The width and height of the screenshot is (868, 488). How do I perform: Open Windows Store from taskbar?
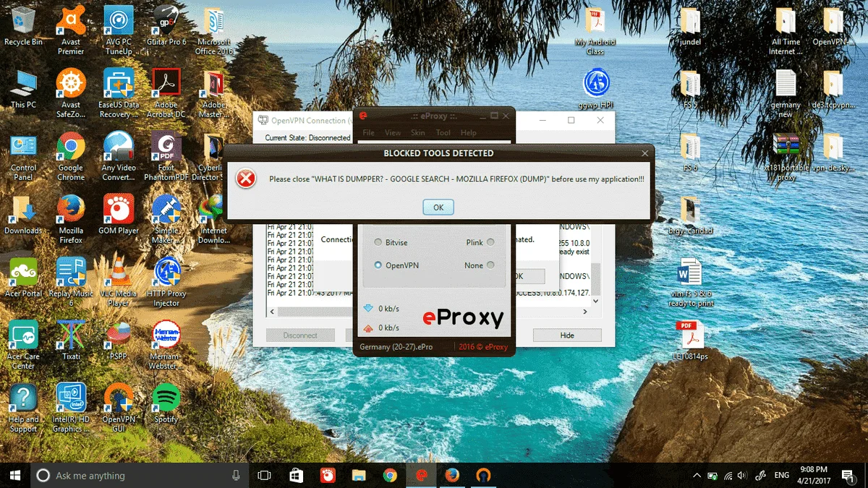pyautogui.click(x=296, y=475)
